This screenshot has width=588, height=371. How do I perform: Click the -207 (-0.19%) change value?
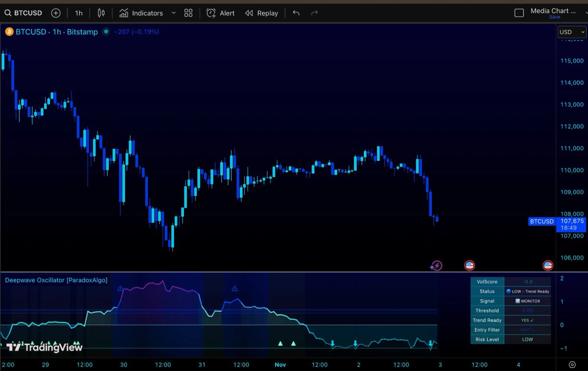(136, 32)
